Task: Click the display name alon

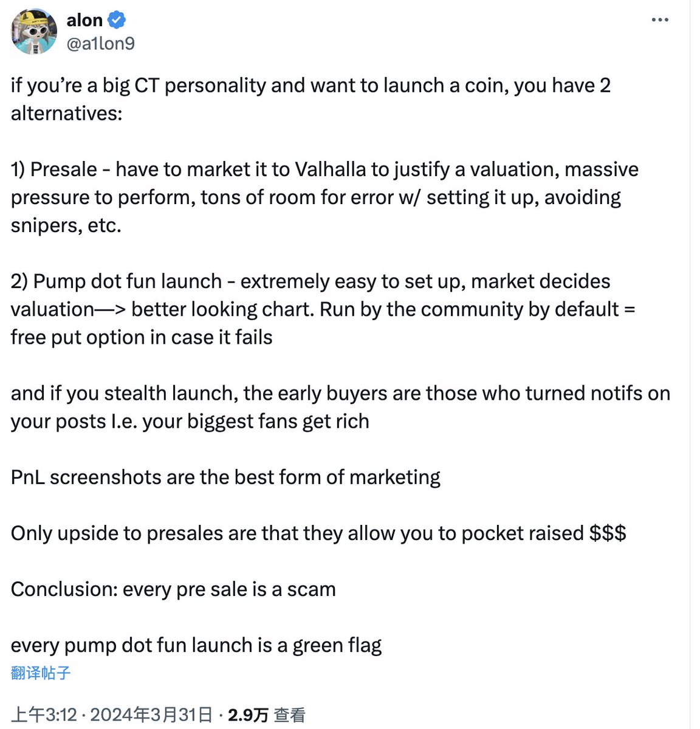Action: click(84, 20)
